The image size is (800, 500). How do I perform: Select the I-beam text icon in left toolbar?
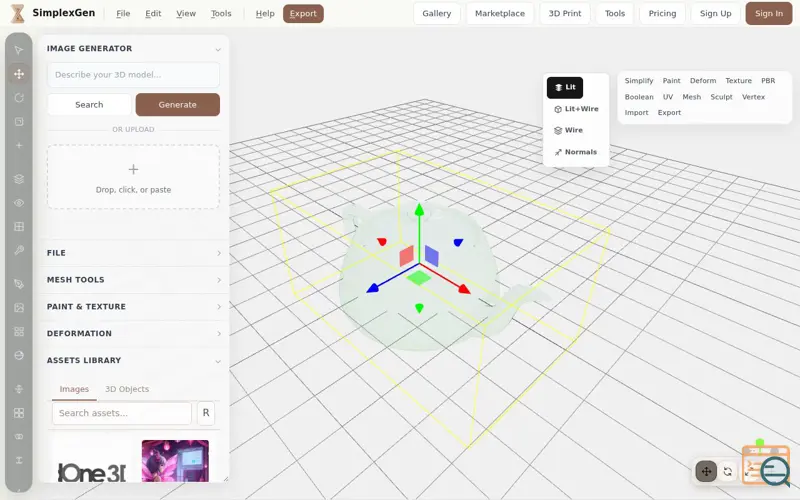tap(19, 460)
